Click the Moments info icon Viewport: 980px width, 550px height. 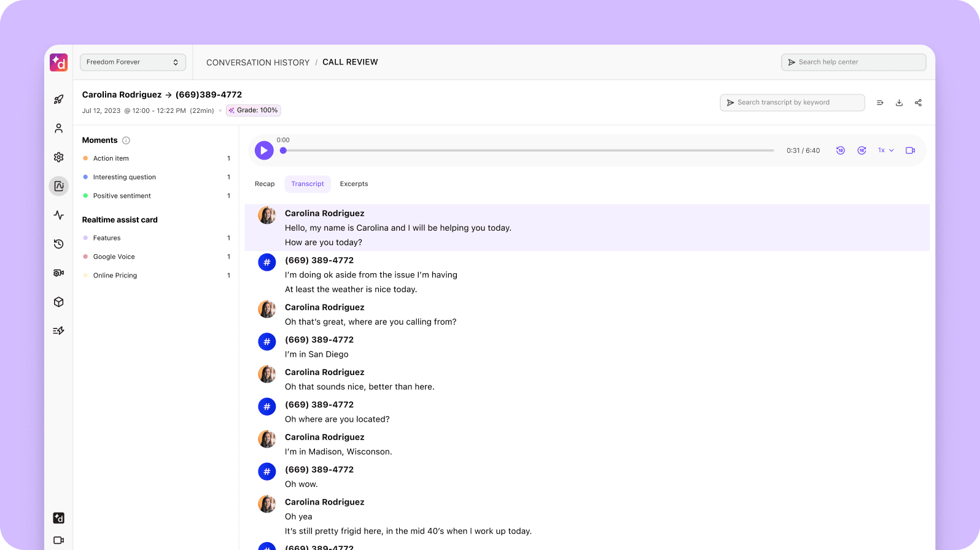[126, 141]
